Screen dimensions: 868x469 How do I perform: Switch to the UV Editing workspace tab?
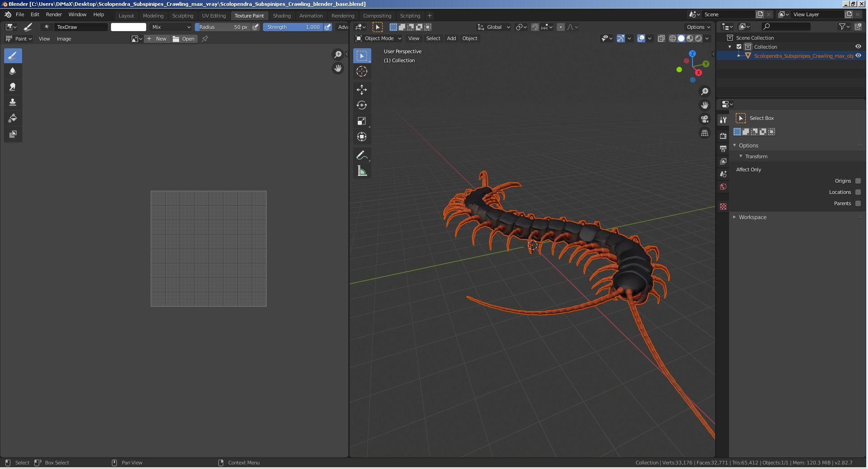(x=214, y=15)
